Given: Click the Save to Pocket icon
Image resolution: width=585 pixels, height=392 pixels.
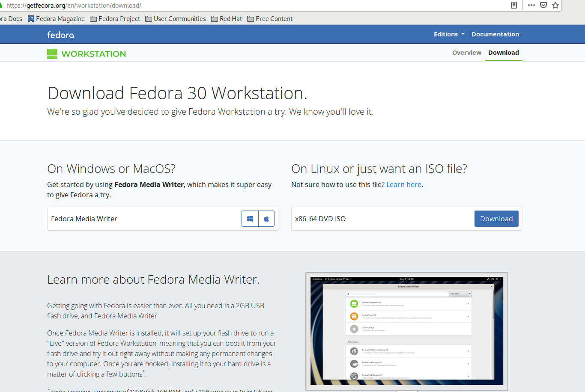Looking at the screenshot, I should point(543,5).
